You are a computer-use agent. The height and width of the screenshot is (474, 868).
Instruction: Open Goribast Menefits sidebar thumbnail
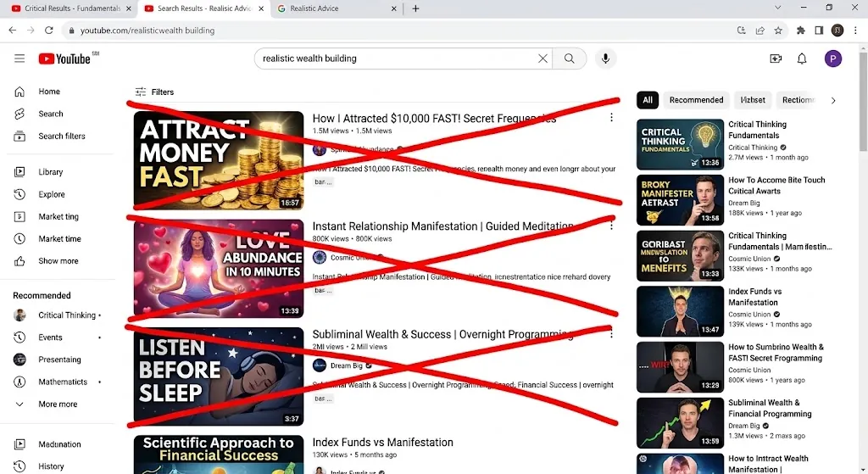(680, 256)
